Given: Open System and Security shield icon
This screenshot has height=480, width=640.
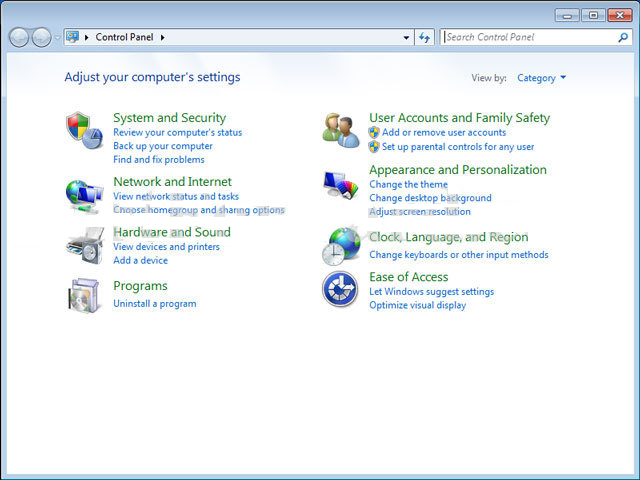Looking at the screenshot, I should [84, 130].
